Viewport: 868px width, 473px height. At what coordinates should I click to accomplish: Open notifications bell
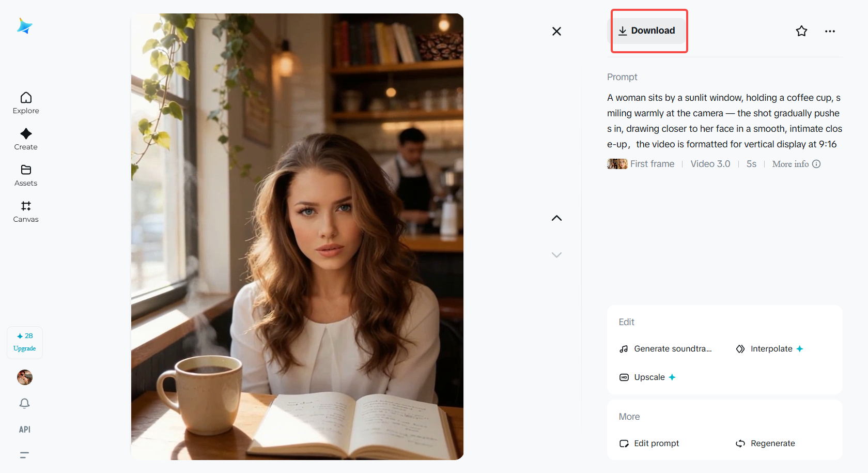click(25, 403)
